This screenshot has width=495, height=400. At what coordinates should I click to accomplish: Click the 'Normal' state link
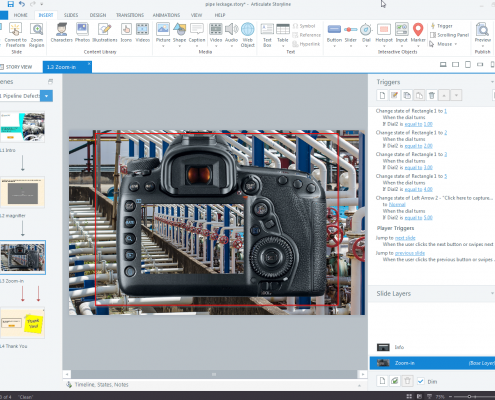pyautogui.click(x=397, y=205)
